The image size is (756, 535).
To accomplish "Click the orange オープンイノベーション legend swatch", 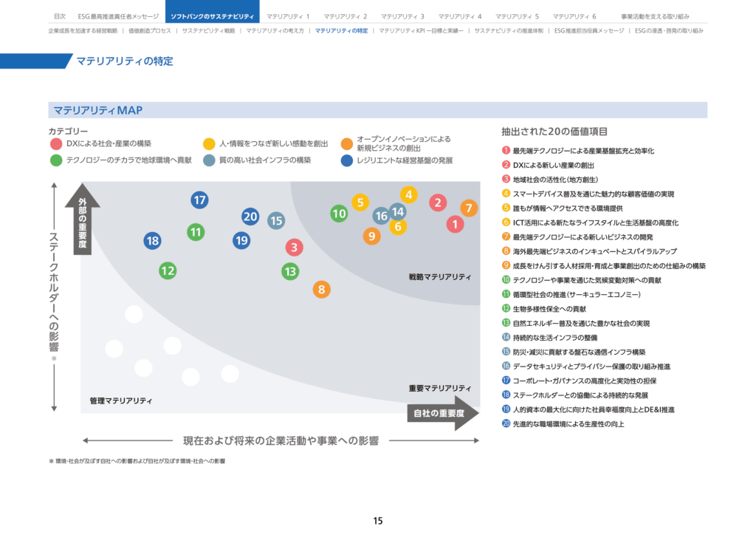I will coord(347,144).
